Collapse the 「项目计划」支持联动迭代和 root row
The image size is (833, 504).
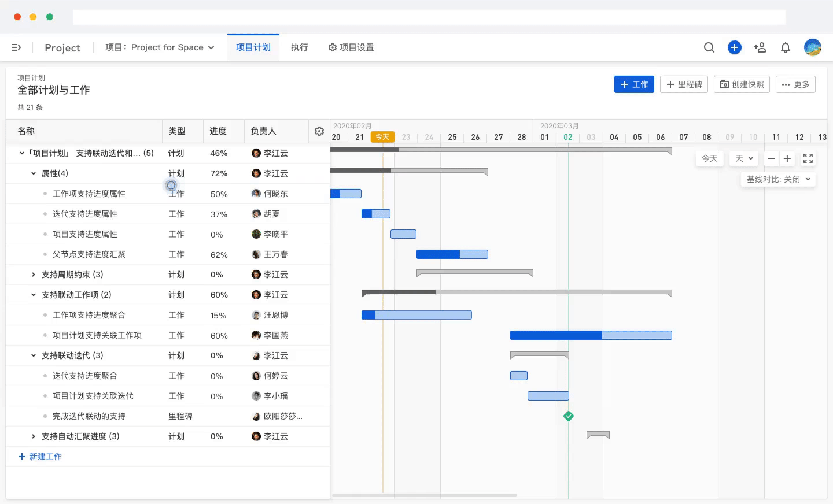(22, 153)
